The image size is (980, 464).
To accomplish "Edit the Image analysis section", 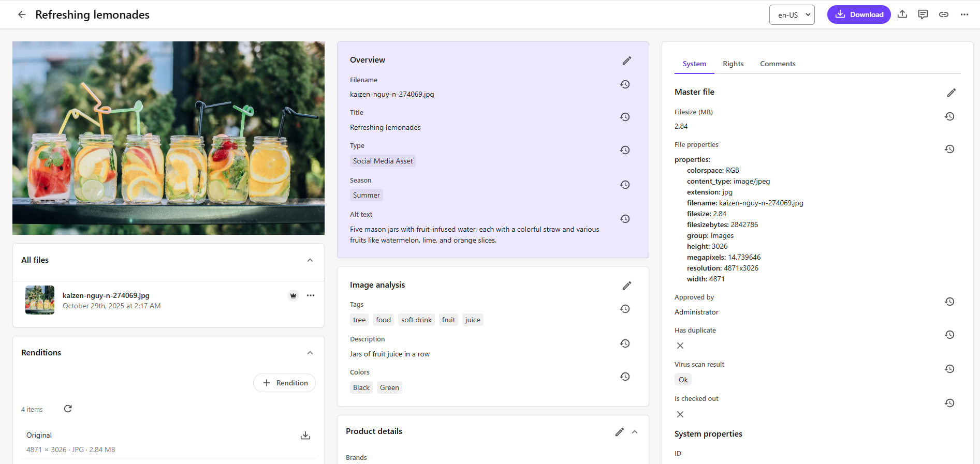I will tap(627, 286).
